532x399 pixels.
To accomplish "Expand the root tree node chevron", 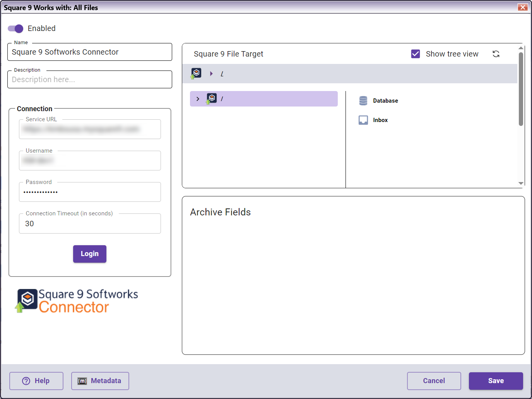I will coord(198,99).
